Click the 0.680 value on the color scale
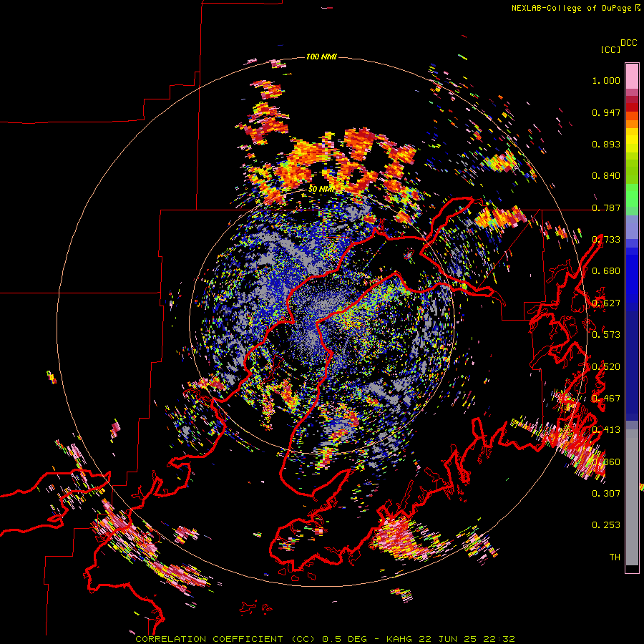 tap(606, 271)
